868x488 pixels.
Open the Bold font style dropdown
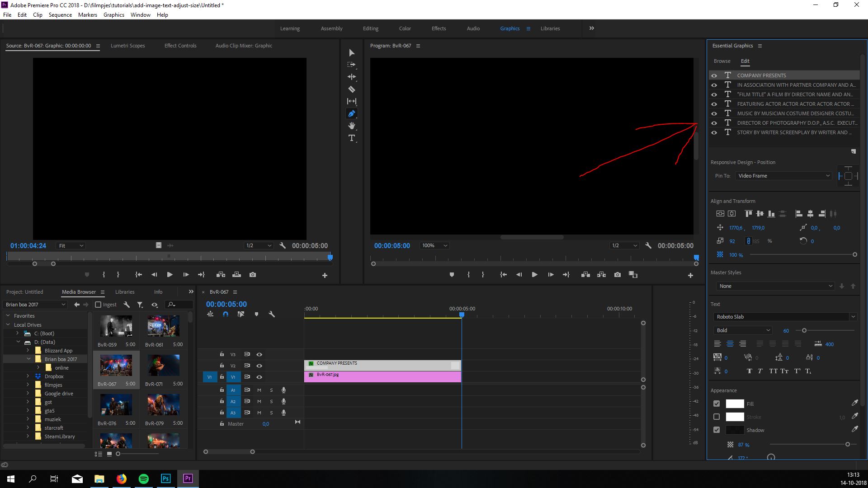tap(742, 330)
